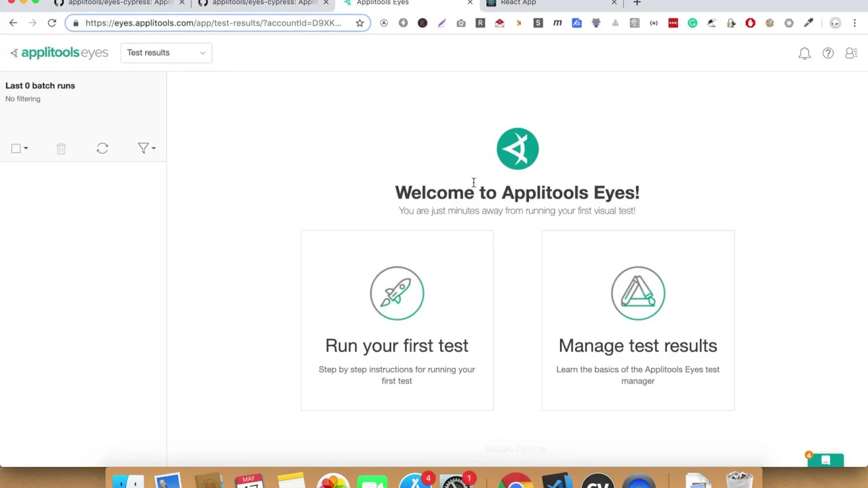Open the user account icon
The width and height of the screenshot is (868, 488).
point(851,53)
